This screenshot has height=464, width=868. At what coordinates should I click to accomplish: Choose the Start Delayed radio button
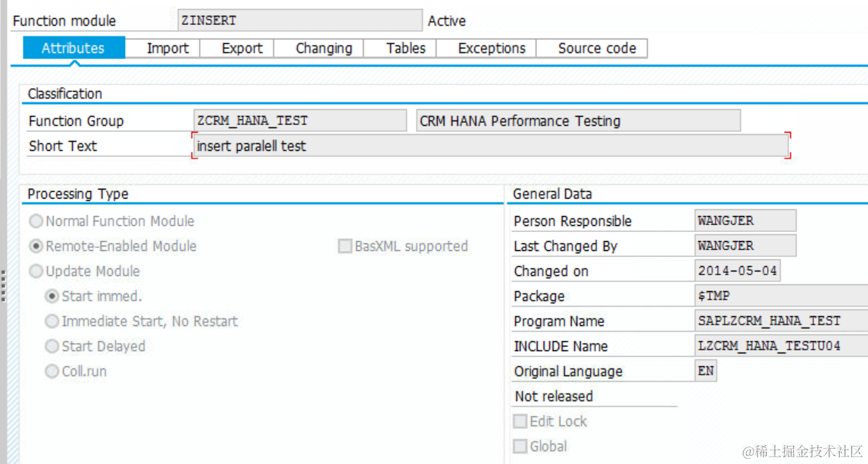point(52,346)
